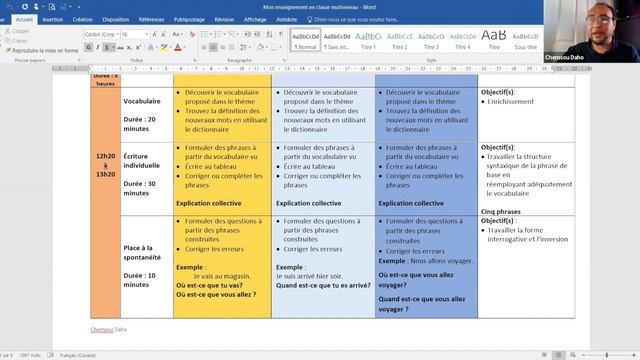Apply the Titre 1 style
The width and height of the screenshot is (640, 360).
(x=368, y=40)
